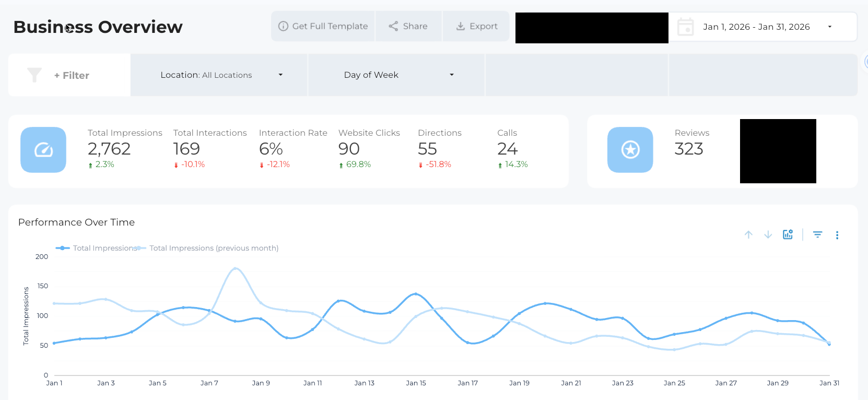Click the blue star reviews icon
The height and width of the screenshot is (400, 868).
tap(630, 150)
